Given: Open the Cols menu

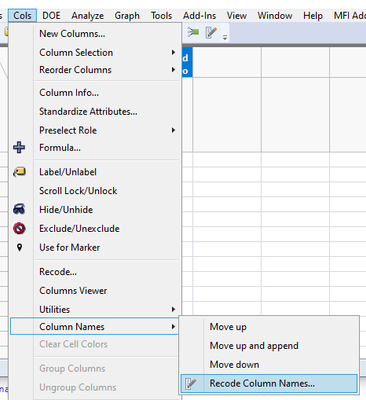Looking at the screenshot, I should pos(22,15).
